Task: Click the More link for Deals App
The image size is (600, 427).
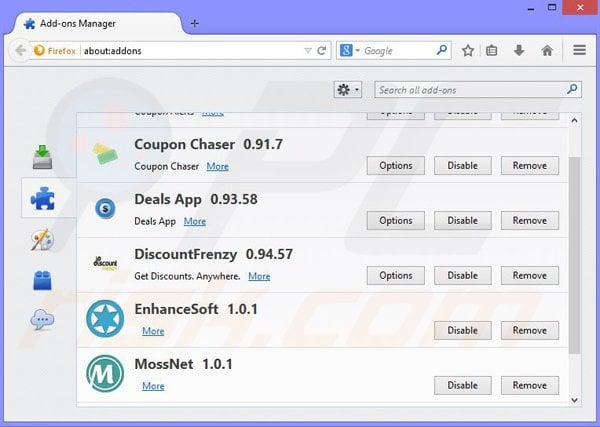Action: (195, 221)
